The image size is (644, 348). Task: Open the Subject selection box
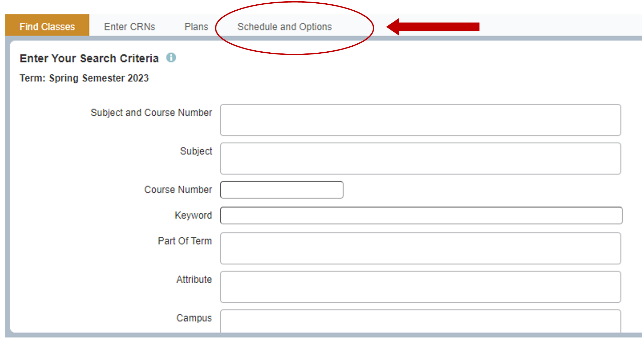click(x=420, y=158)
